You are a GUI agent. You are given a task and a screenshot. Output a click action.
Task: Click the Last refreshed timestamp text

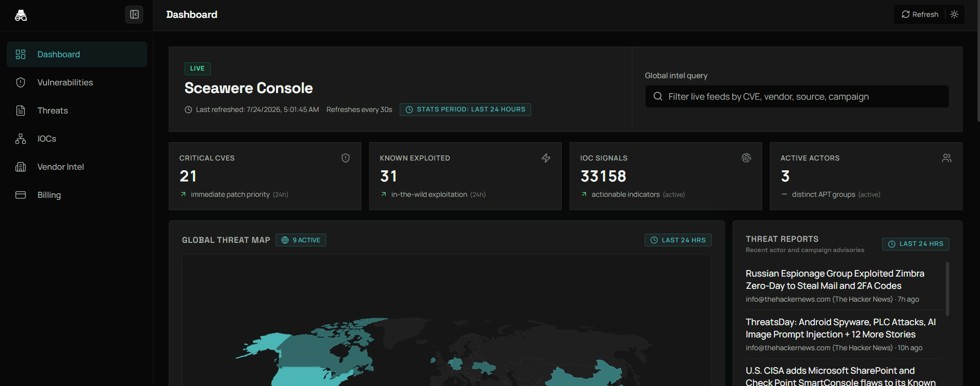257,109
